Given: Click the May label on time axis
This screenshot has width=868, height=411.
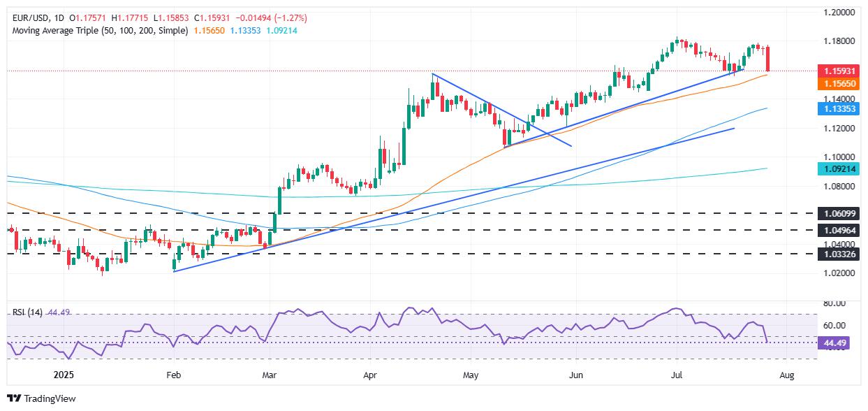Looking at the screenshot, I should [x=471, y=375].
